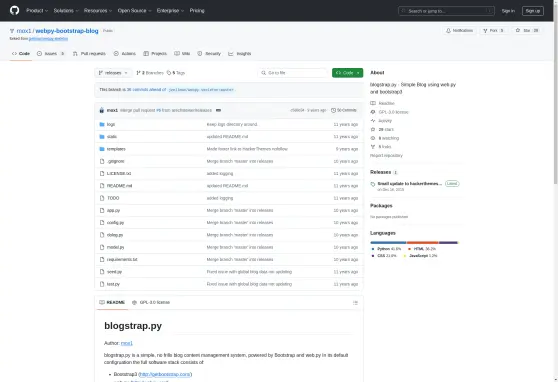Expand the Resources menu

pos(98,11)
